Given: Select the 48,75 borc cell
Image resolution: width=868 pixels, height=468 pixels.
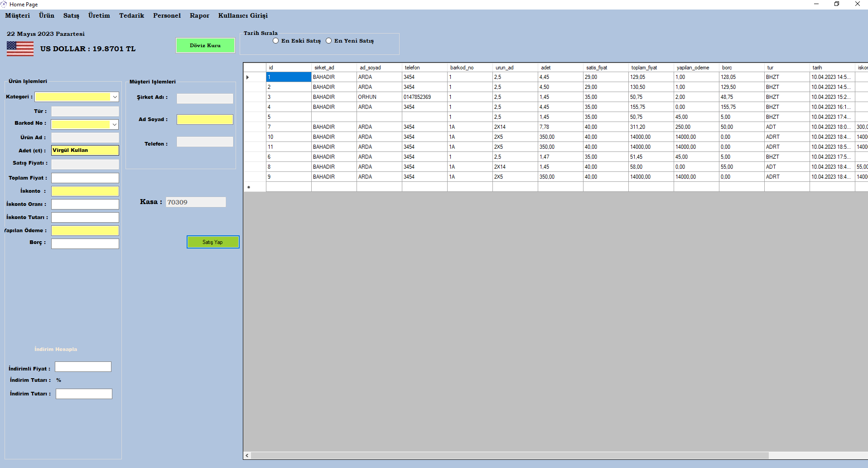Looking at the screenshot, I should coord(742,97).
